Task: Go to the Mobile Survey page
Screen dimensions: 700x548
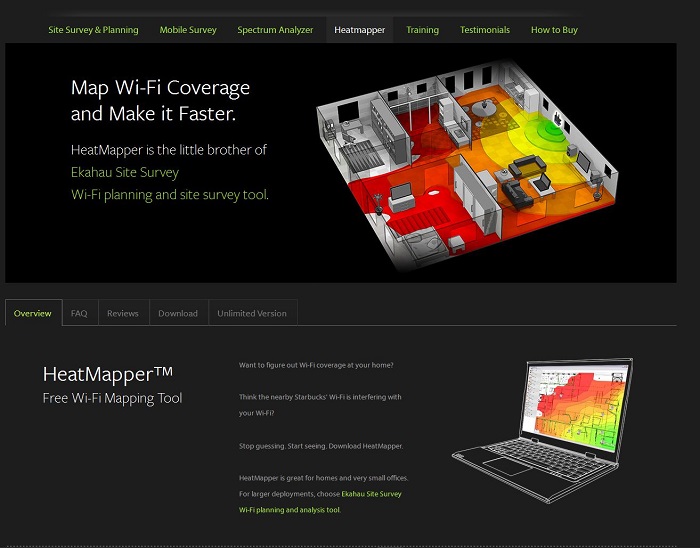Action: coord(188,30)
